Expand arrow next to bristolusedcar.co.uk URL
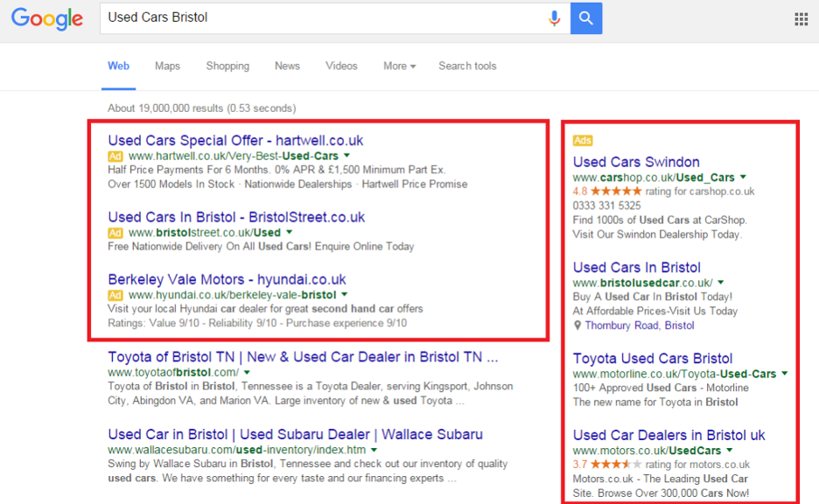This screenshot has width=819, height=504. click(x=720, y=282)
